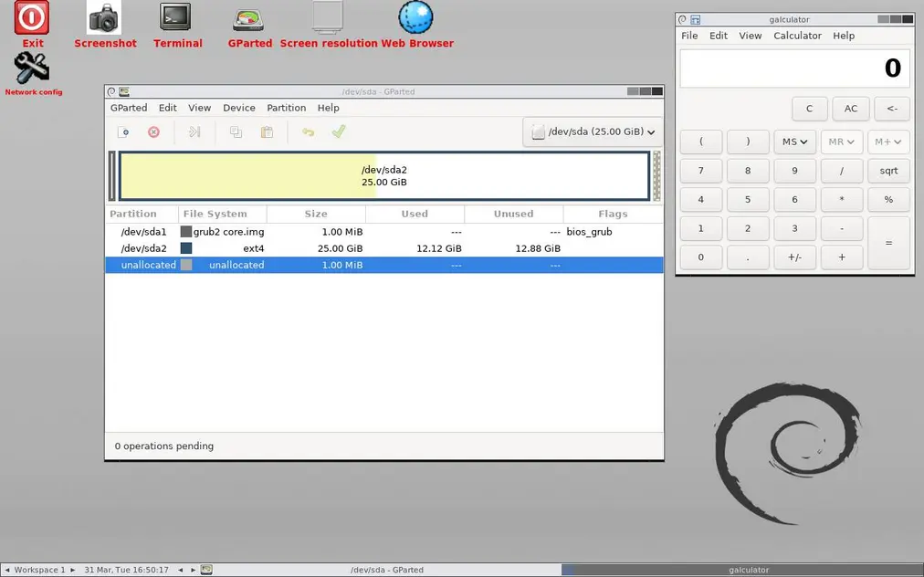Click the ext4 blue color square
This screenshot has width=924, height=577.
click(x=186, y=248)
